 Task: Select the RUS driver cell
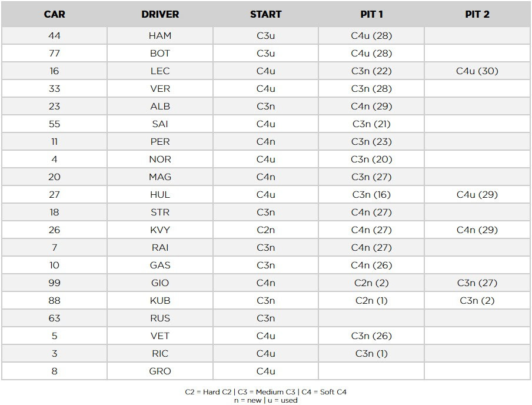(x=160, y=318)
